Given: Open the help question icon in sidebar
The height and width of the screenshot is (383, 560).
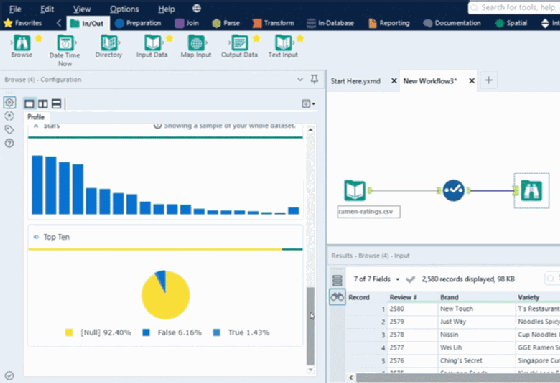Looking at the screenshot, I should (9, 143).
